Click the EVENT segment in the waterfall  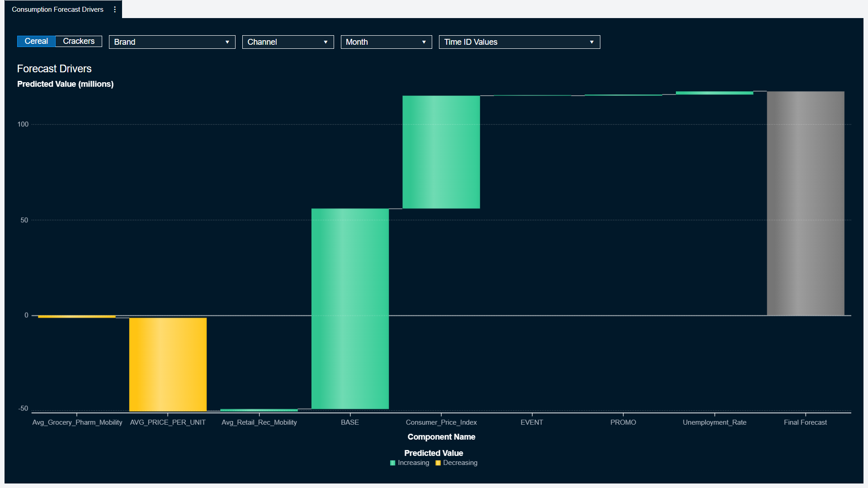click(532, 95)
